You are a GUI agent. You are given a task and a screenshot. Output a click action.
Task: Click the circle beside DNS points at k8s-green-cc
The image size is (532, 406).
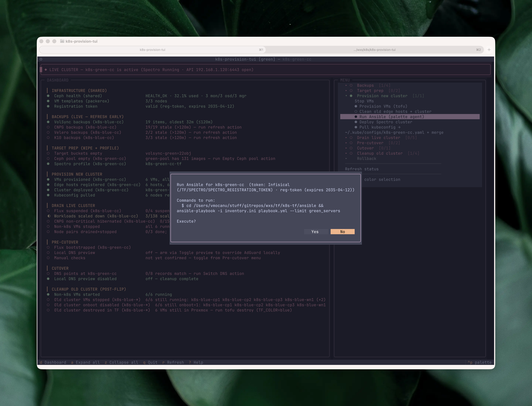pyautogui.click(x=48, y=274)
